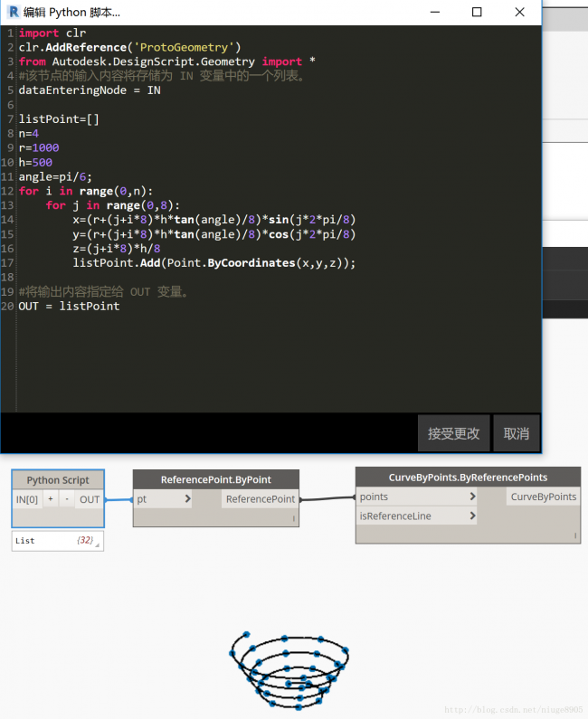Minimize the Python script editor window
Image resolution: width=588 pixels, height=719 pixels.
point(435,12)
